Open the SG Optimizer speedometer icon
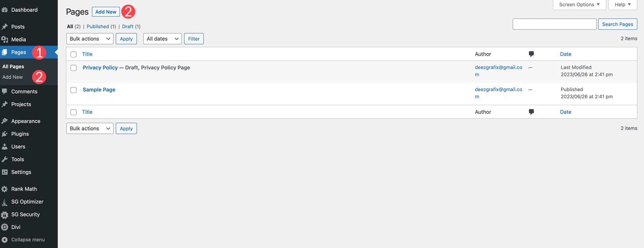 coord(5,201)
